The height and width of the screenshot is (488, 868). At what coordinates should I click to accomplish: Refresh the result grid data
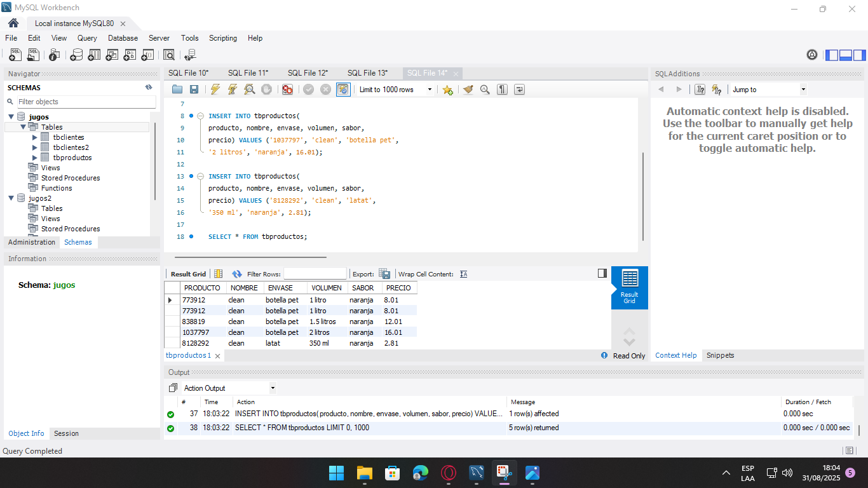237,274
